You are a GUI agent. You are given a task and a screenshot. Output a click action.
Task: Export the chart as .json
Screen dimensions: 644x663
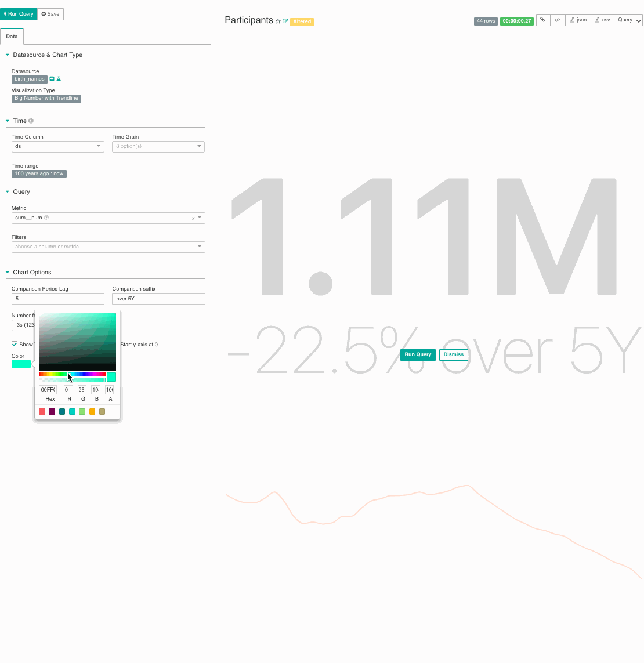coord(578,20)
